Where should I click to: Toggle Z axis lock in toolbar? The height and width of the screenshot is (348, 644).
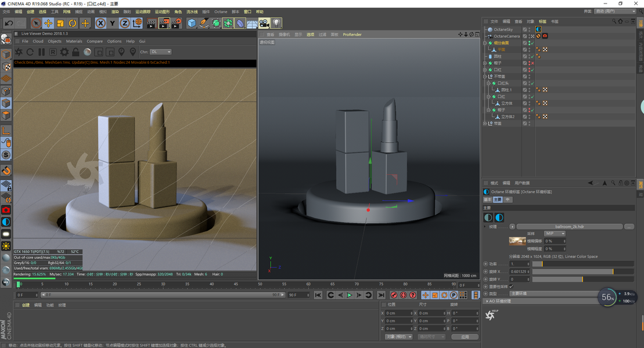[x=124, y=23]
